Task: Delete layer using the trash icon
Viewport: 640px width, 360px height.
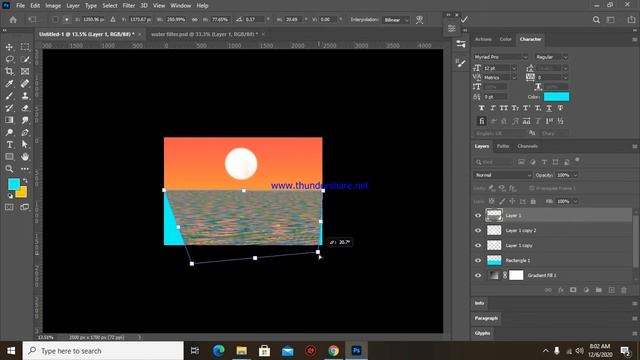Action: coord(624,290)
